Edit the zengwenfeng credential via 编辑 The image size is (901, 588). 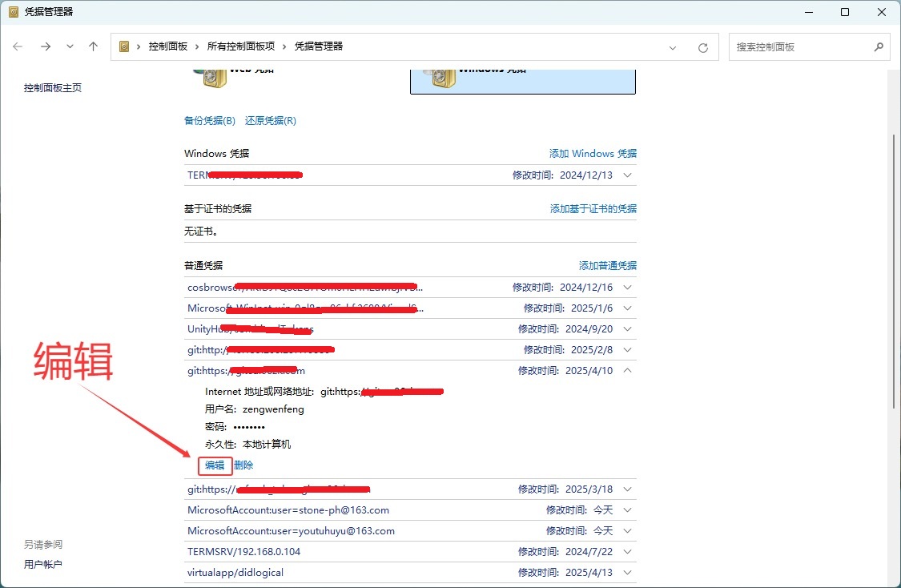point(215,465)
